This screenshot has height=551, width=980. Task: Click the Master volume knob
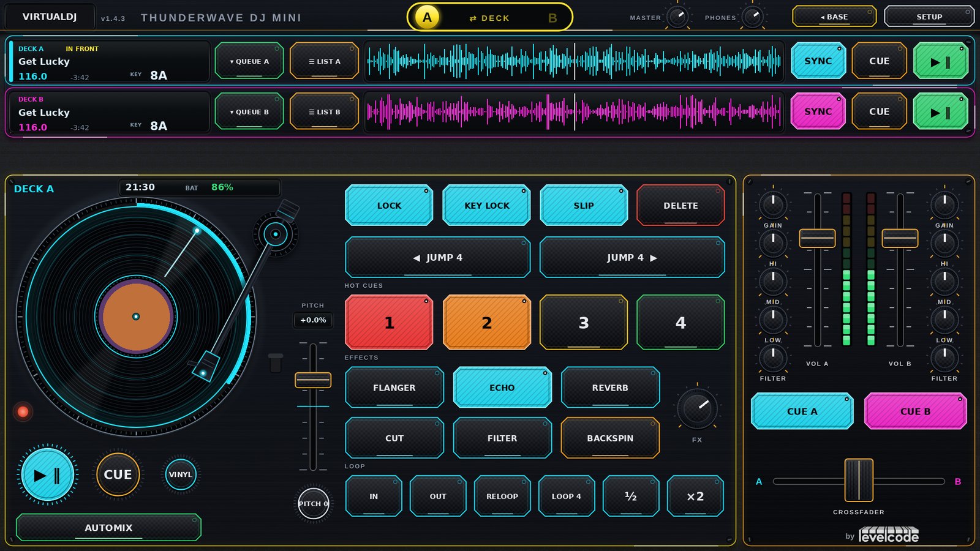[x=677, y=17]
